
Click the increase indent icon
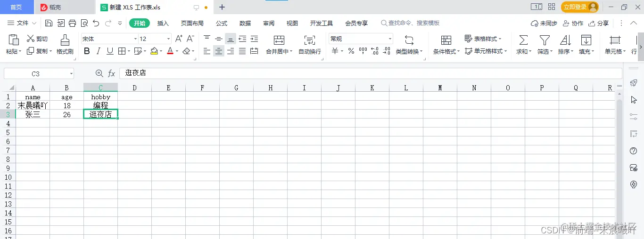click(254, 39)
